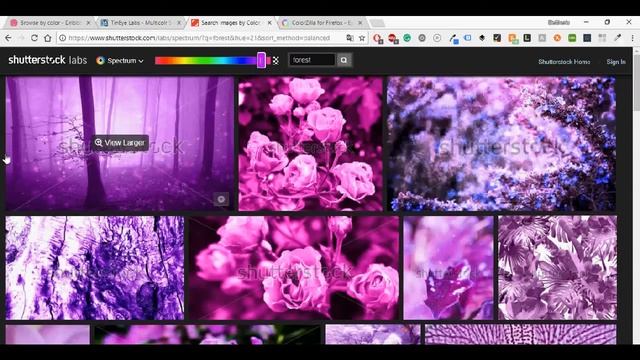This screenshot has height=360, width=640.
Task: Open the Chrome three-dot menu
Action: click(632, 38)
